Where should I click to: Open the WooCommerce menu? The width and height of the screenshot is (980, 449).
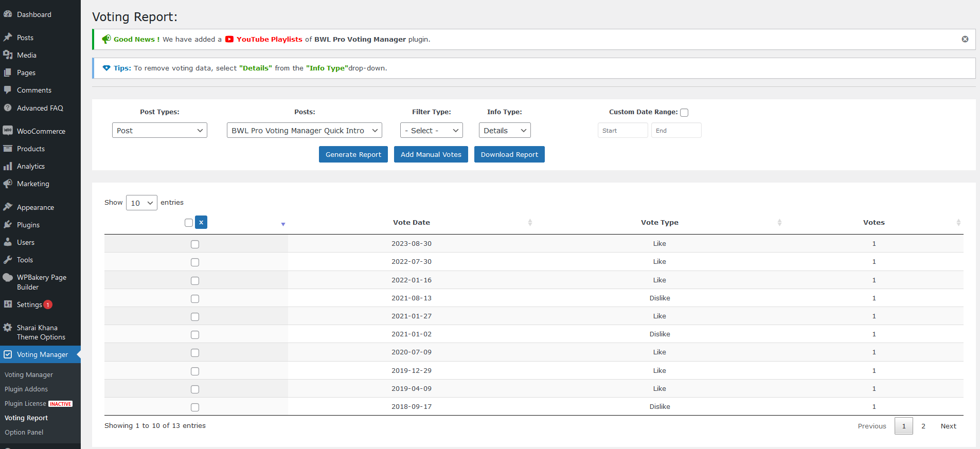[x=41, y=131]
